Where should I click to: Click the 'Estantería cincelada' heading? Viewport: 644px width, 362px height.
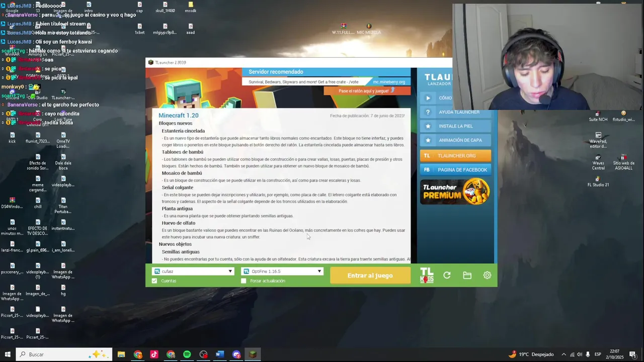[183, 131]
